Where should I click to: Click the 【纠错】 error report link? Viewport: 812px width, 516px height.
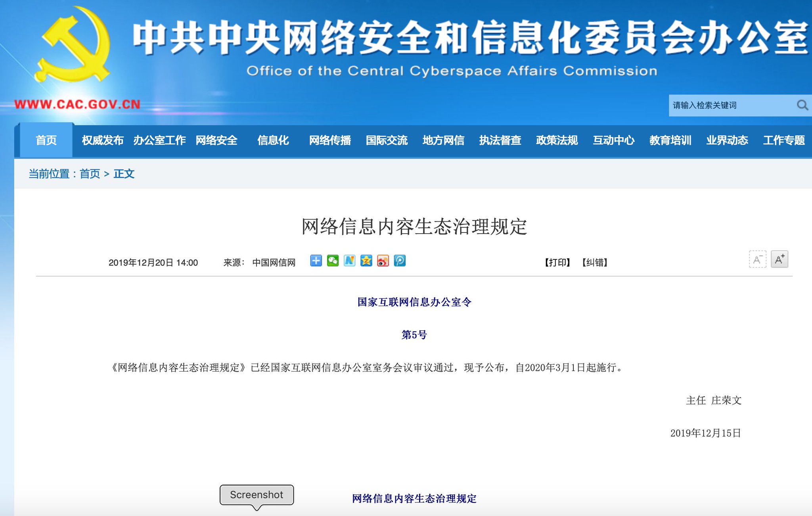(594, 263)
